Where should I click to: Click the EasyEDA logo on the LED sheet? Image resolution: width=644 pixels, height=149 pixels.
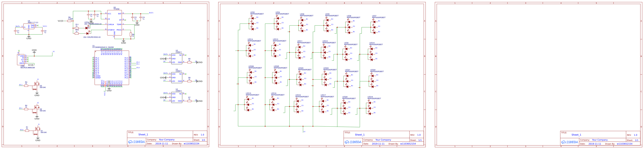point(353,142)
